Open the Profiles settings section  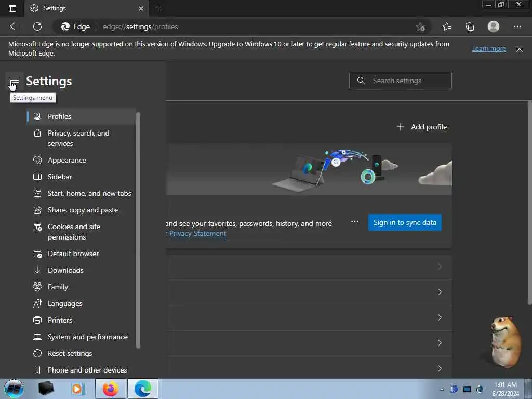pyautogui.click(x=81, y=116)
